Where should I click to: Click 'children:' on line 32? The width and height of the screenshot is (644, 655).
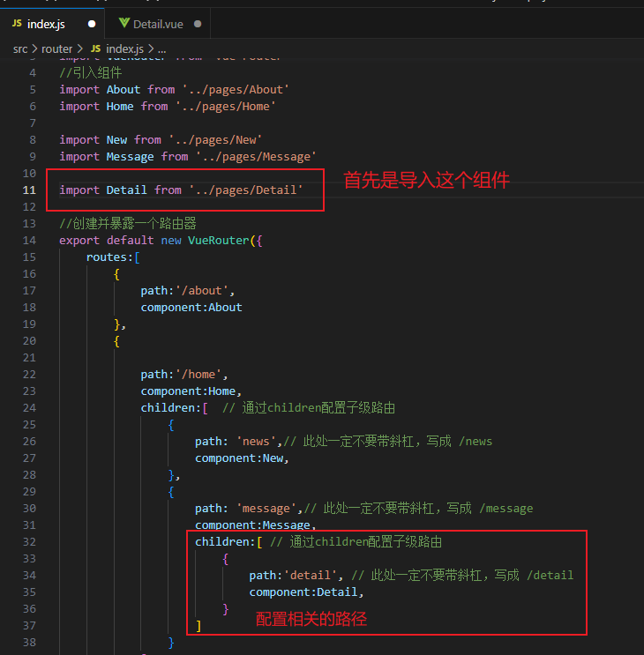click(x=225, y=542)
